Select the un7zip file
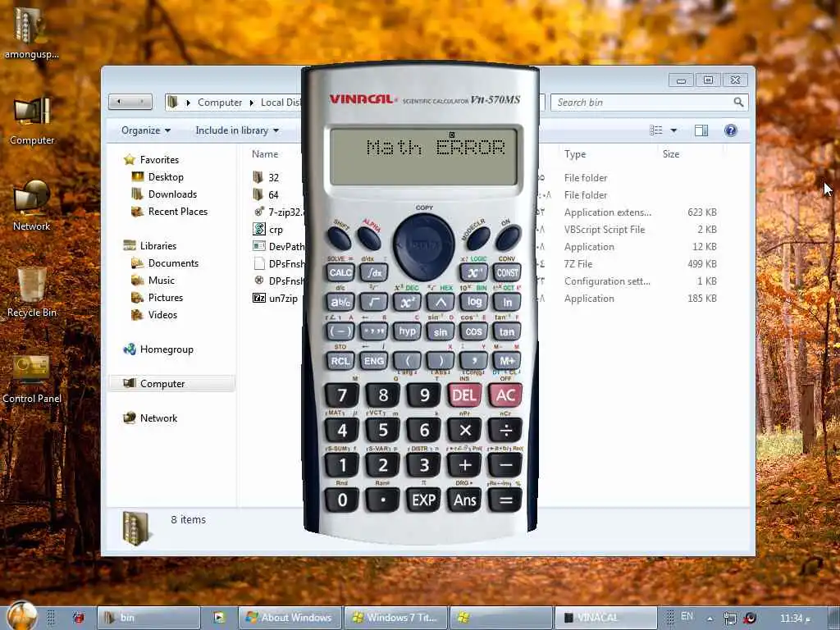The width and height of the screenshot is (840, 630). coord(276,299)
